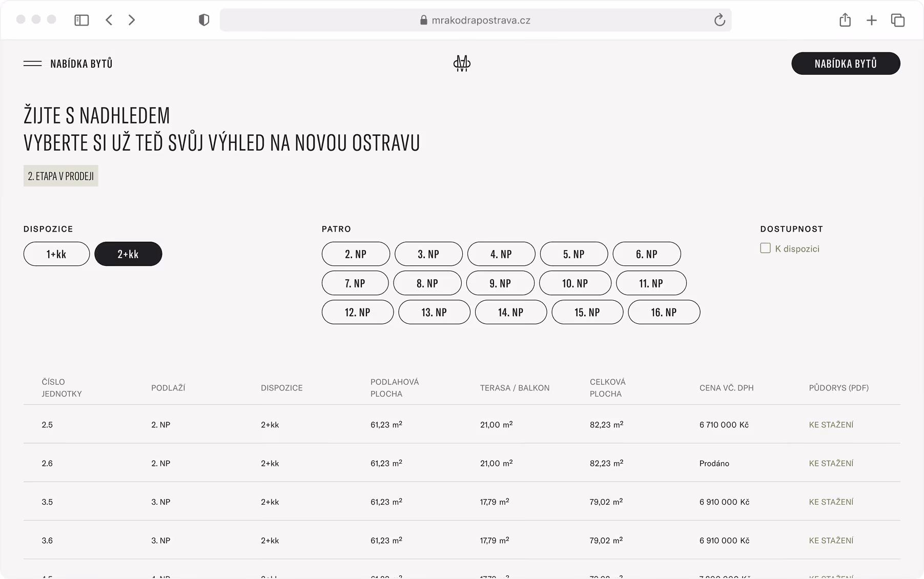The height and width of the screenshot is (579, 924).
Task: Select unit number 2.6 cell
Action: coord(47,463)
